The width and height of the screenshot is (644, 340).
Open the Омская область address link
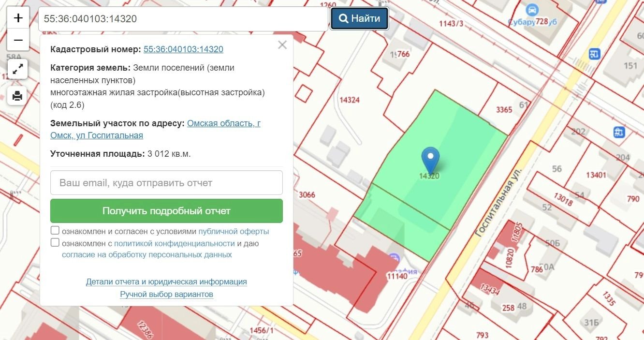tap(155, 129)
